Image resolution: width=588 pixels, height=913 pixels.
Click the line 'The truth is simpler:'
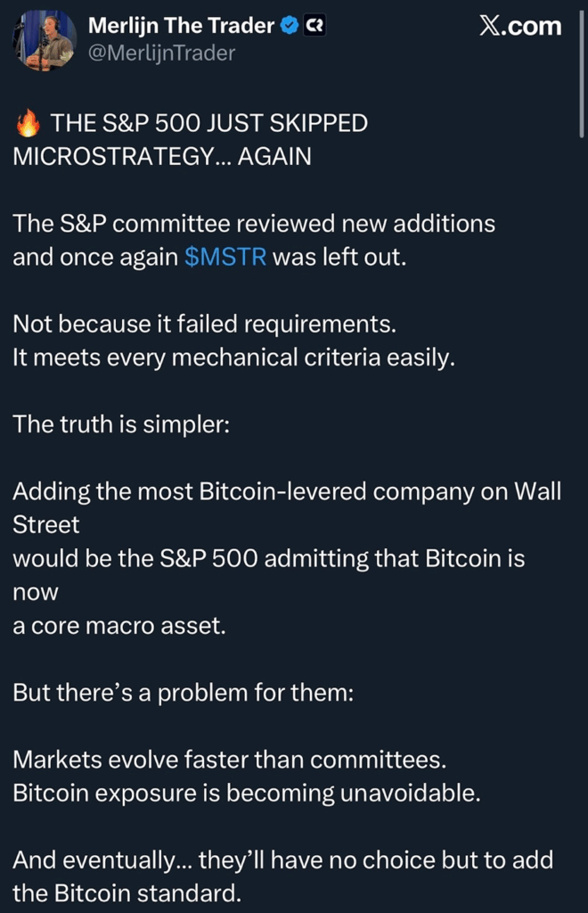coord(121,424)
